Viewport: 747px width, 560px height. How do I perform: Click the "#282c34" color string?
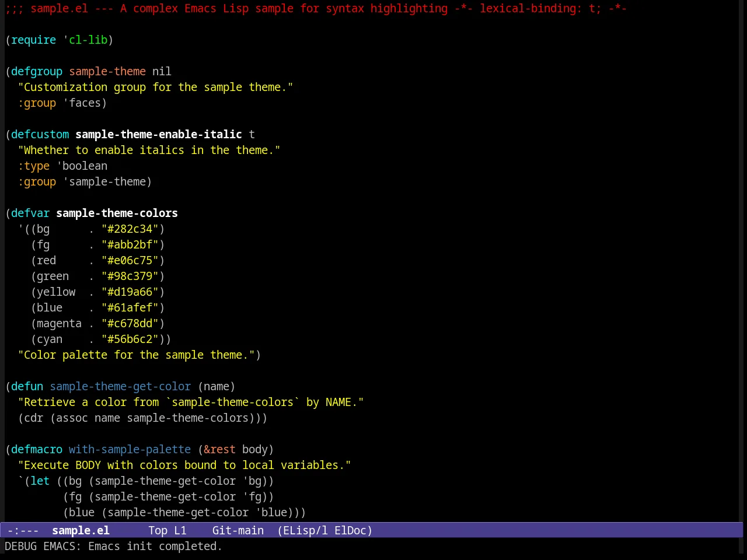(130, 229)
